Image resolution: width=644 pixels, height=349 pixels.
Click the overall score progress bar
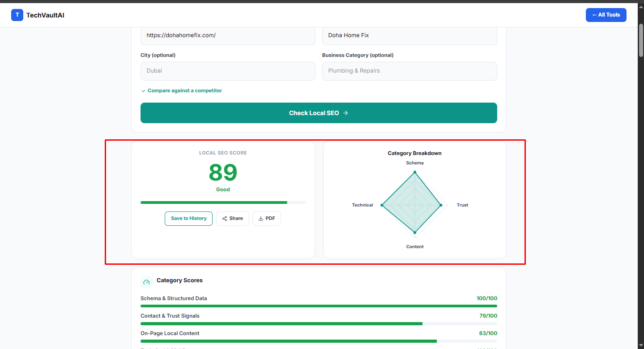pos(223,203)
